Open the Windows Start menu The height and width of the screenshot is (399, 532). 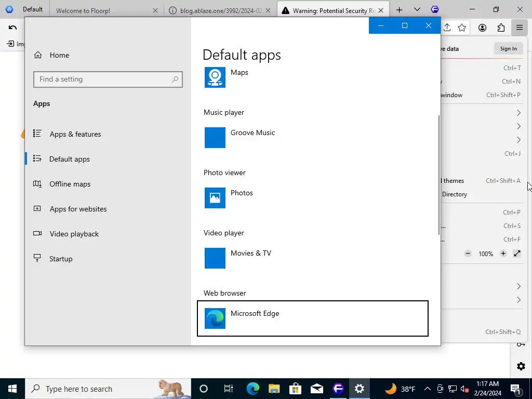coord(12,389)
